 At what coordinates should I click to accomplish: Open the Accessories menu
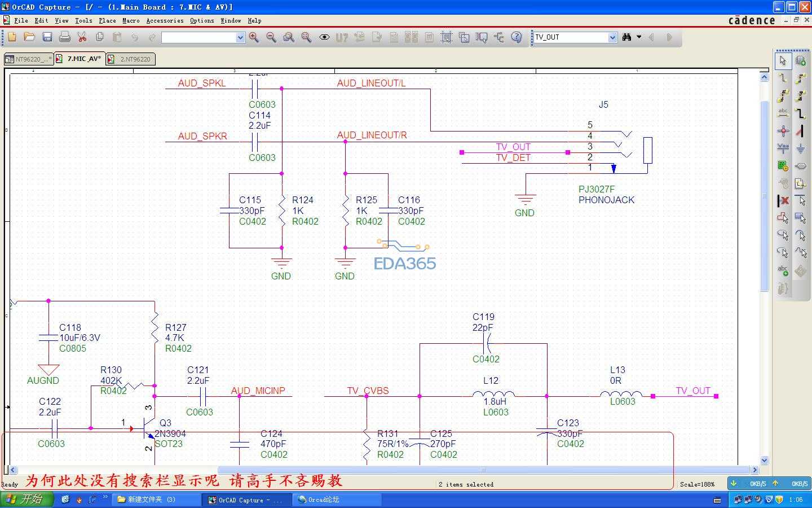tap(165, 20)
